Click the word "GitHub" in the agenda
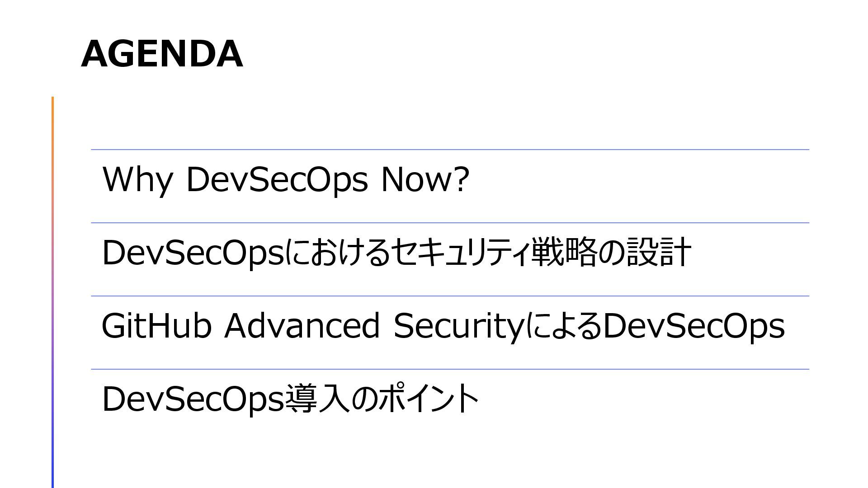This screenshot has width=868, height=488. [x=156, y=326]
